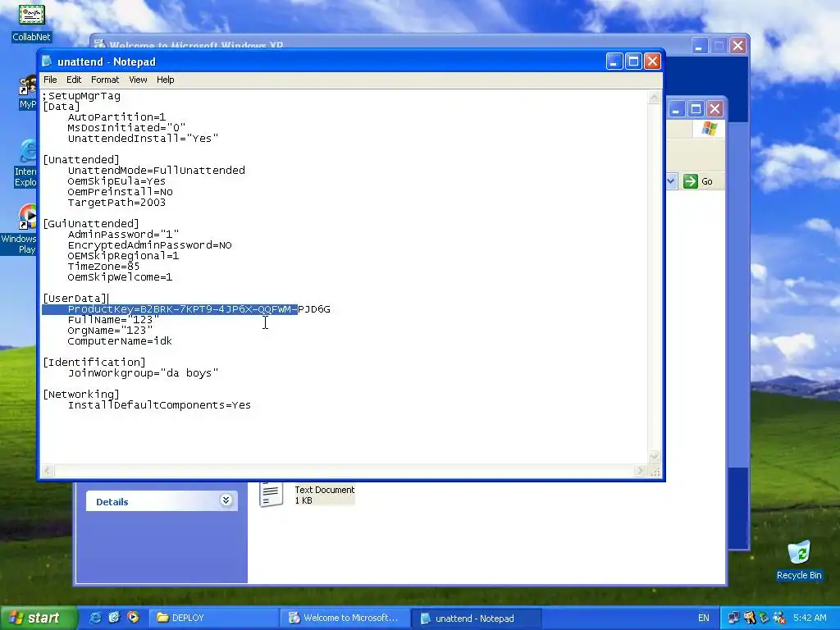Viewport: 840px width, 630px height.
Task: Click the FullName="123" line
Action: [x=113, y=320]
